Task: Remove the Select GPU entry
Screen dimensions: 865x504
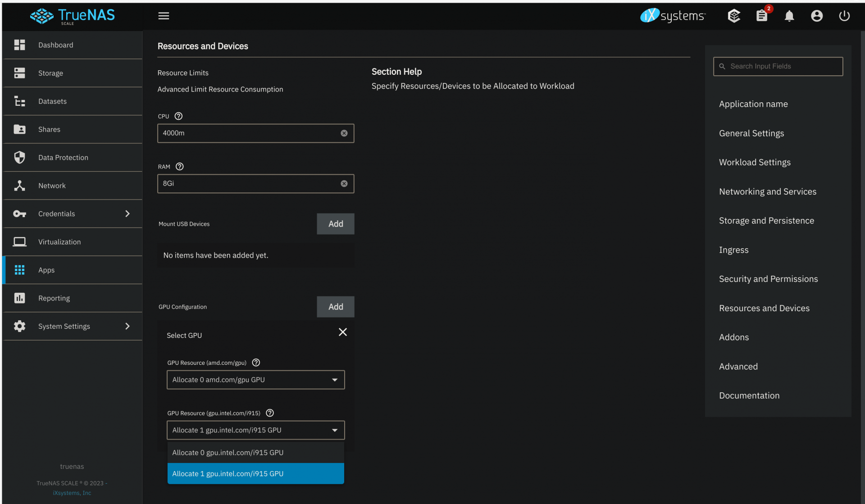Action: click(342, 332)
